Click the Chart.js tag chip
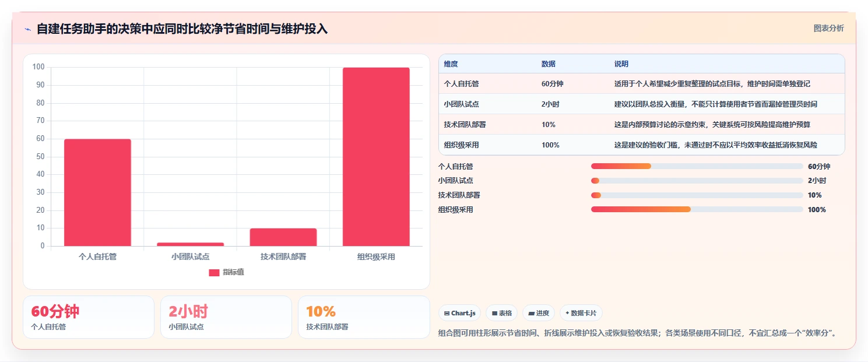868x362 pixels. click(459, 313)
